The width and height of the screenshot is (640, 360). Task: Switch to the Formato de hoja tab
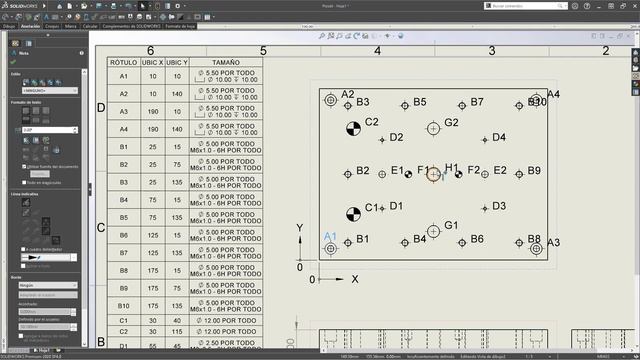tap(180, 26)
